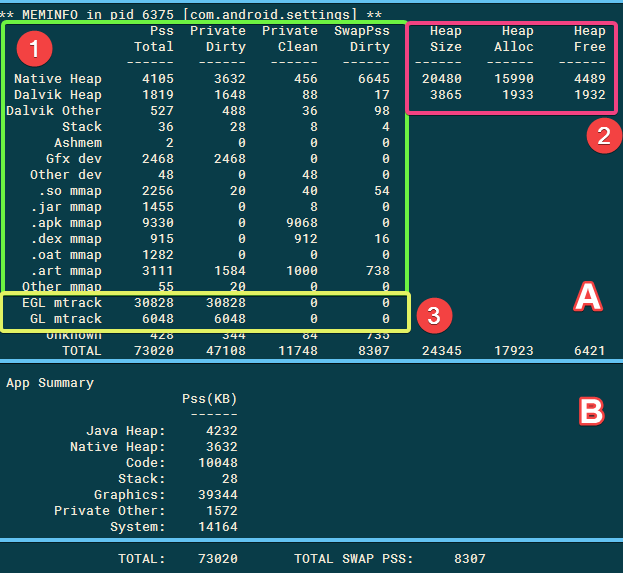This screenshot has width=623, height=573.
Task: Select the GL mtrack Private Dirty value 6048
Action: coord(230,319)
